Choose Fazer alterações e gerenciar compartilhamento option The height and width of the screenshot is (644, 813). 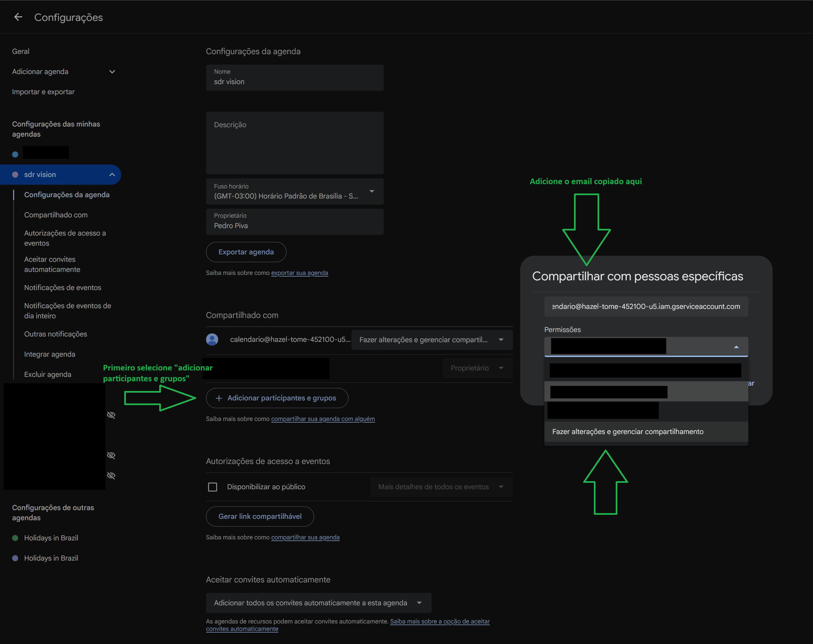[628, 431]
